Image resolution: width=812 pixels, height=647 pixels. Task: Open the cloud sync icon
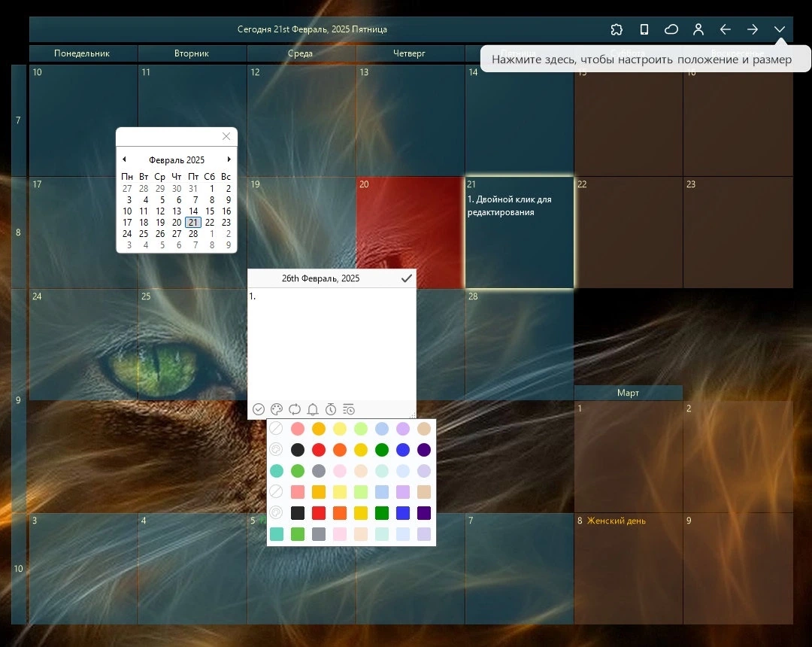pyautogui.click(x=671, y=29)
